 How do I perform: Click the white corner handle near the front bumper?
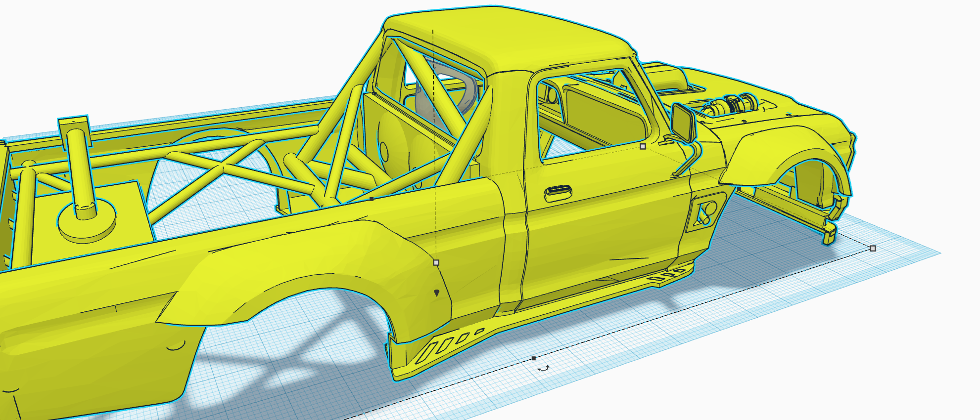(x=873, y=249)
